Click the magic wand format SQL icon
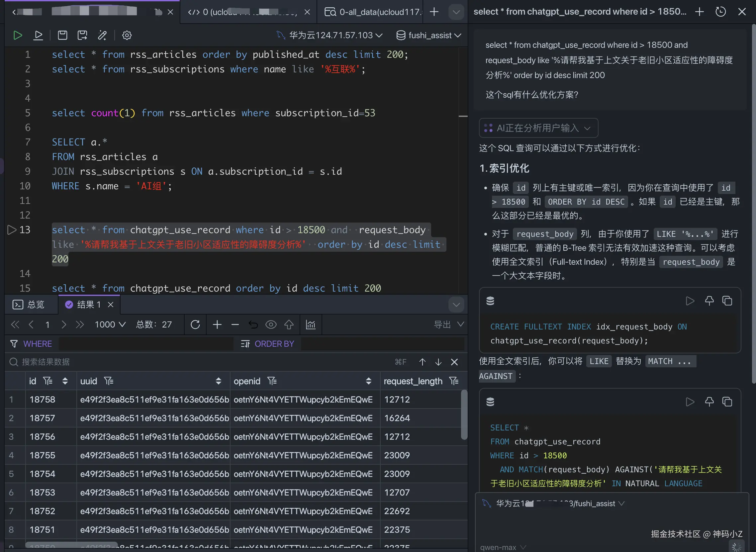The height and width of the screenshot is (552, 756). [102, 35]
